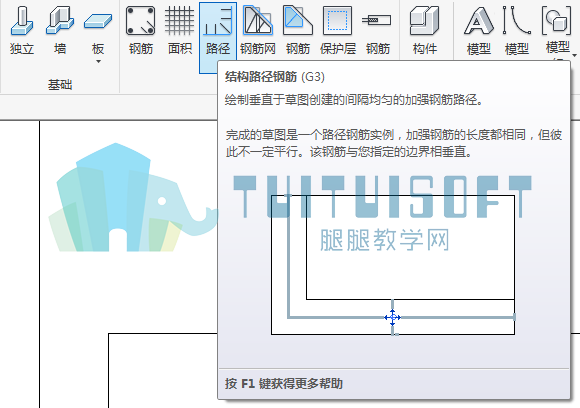The height and width of the screenshot is (408, 580).
Task: Click the 基础 panel title label
Action: (x=60, y=85)
